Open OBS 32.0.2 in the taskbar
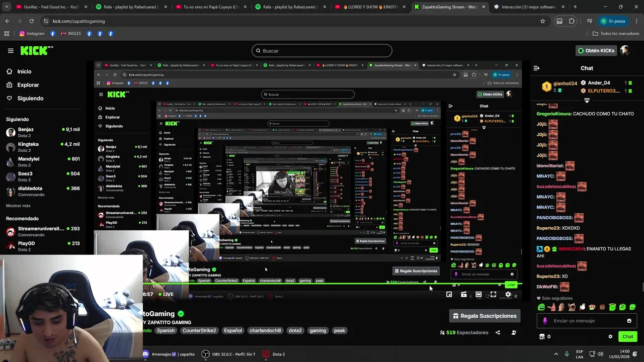 click(x=228, y=354)
